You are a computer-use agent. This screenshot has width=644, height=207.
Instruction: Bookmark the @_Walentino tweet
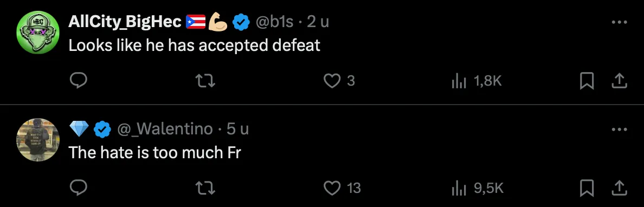click(x=587, y=187)
